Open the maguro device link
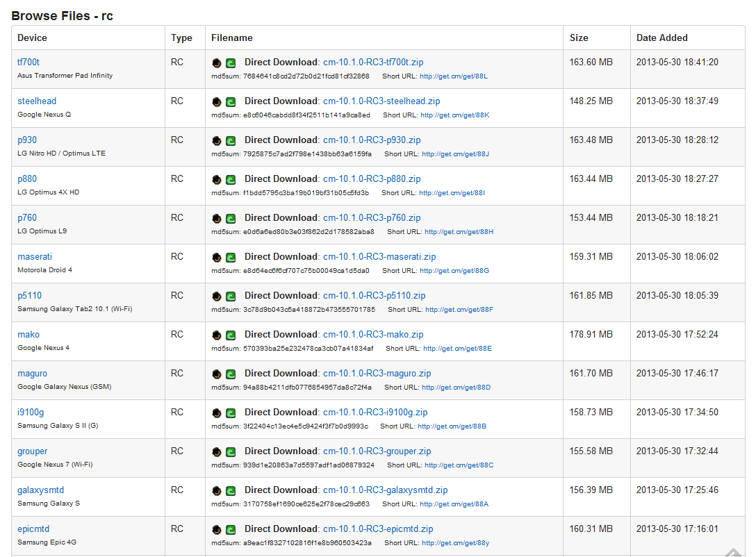The height and width of the screenshot is (557, 756). click(32, 374)
